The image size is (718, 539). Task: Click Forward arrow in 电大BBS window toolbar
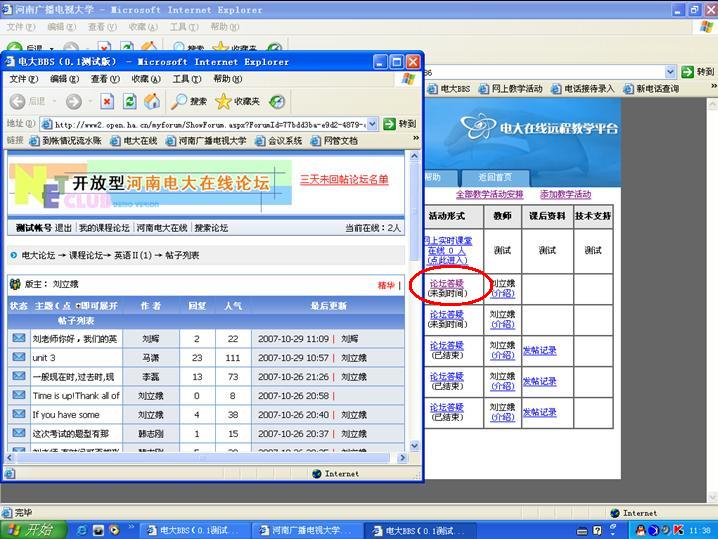(73, 101)
